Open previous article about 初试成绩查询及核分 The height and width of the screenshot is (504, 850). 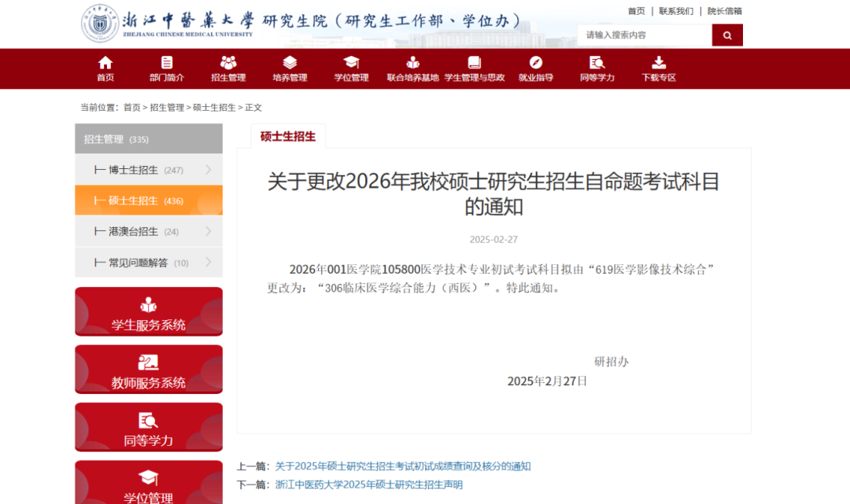(x=403, y=466)
